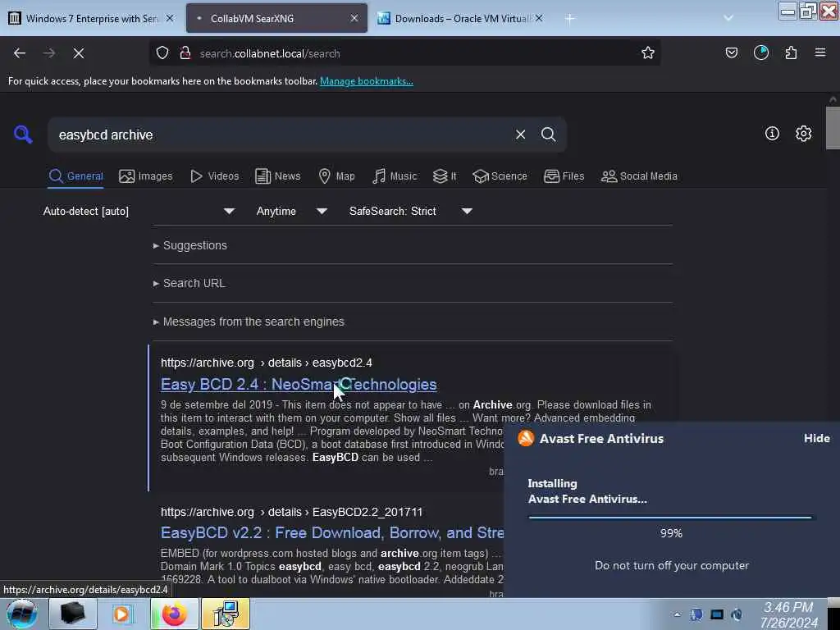Screen dimensions: 840x630
Task: Click the SearXNG magnifier logo
Action: click(23, 135)
